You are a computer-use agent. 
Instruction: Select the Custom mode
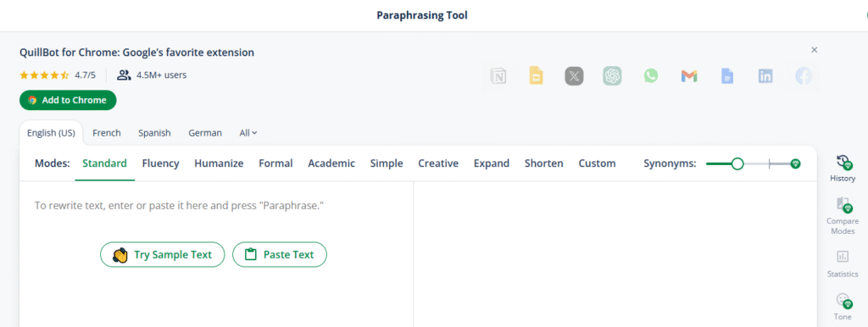[598, 163]
